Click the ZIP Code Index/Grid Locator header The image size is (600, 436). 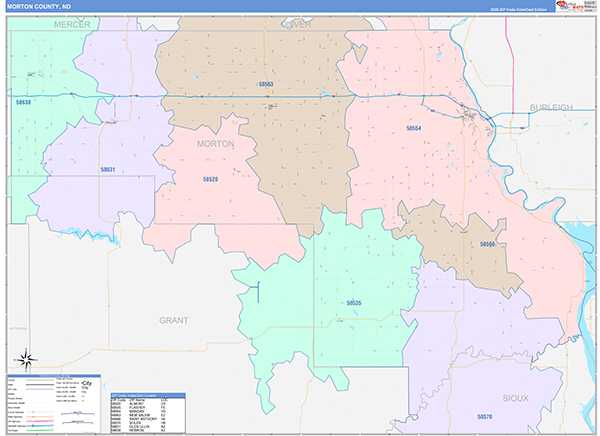tap(148, 395)
